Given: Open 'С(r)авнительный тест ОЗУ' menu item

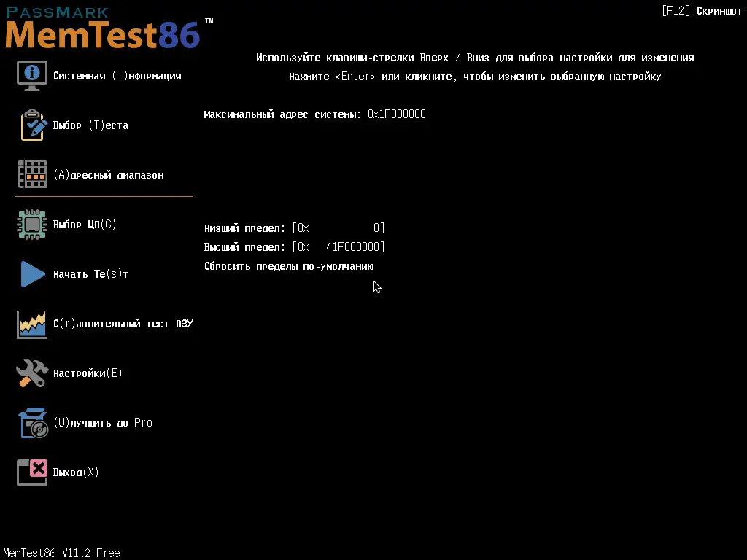Looking at the screenshot, I should [123, 324].
